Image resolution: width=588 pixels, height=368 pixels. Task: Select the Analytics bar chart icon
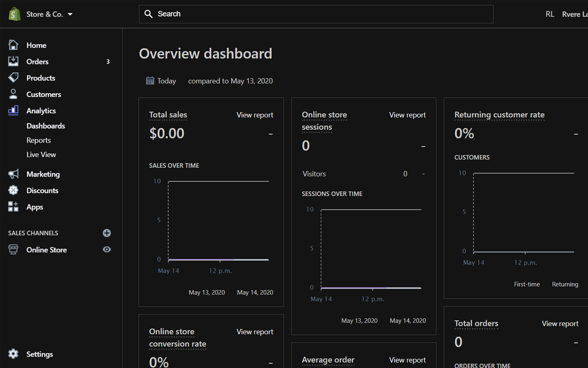(x=14, y=110)
